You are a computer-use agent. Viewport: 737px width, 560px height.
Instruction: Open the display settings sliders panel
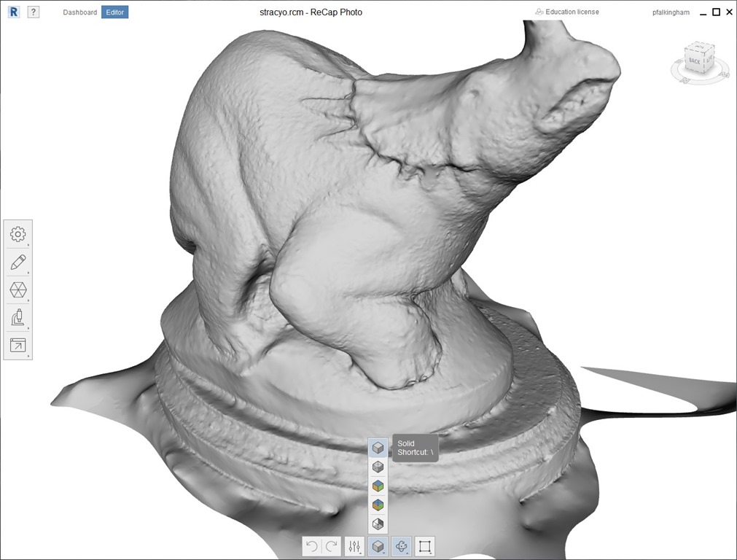tap(354, 545)
